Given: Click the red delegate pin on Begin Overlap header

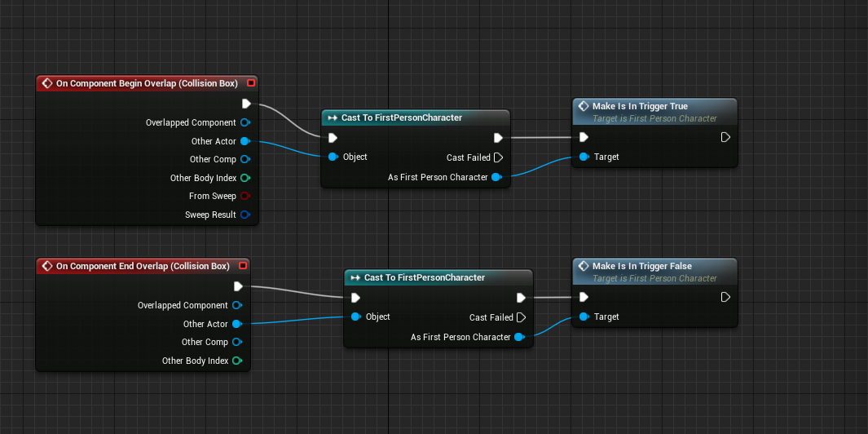Looking at the screenshot, I should coord(251,83).
